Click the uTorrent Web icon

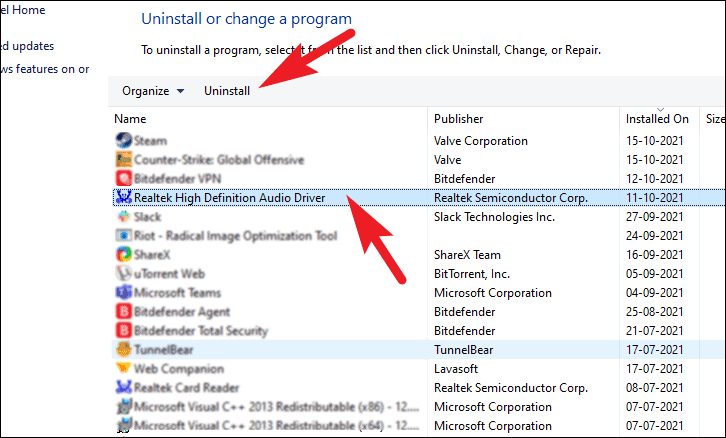tap(124, 273)
